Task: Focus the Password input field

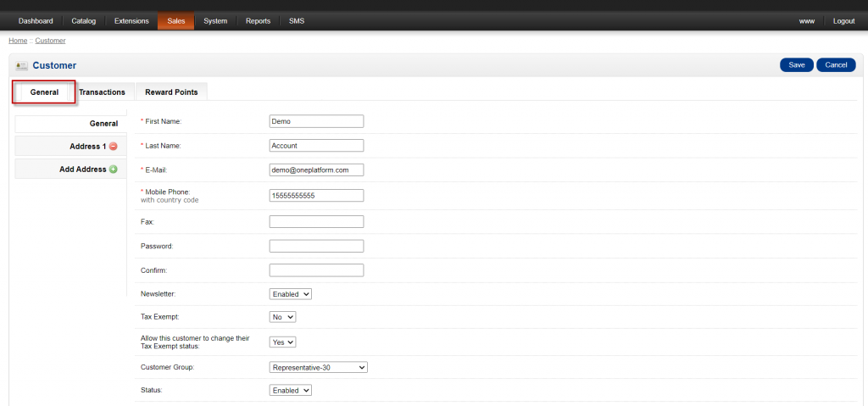Action: point(316,247)
